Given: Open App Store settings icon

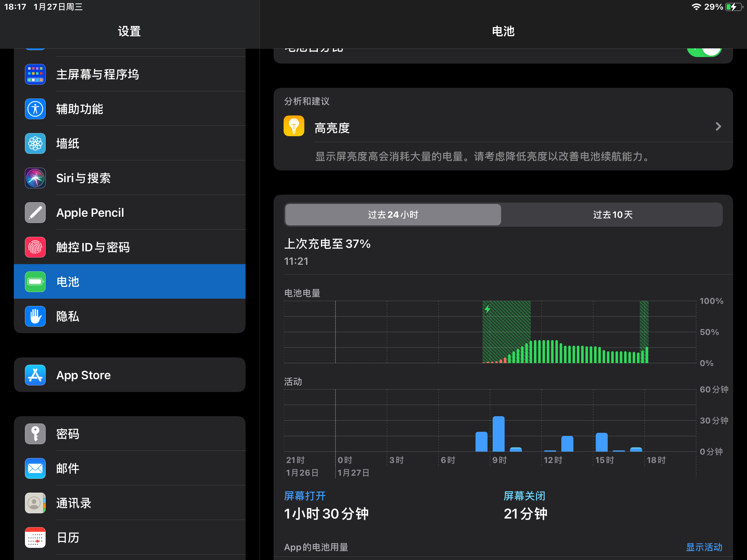Looking at the screenshot, I should point(35,375).
